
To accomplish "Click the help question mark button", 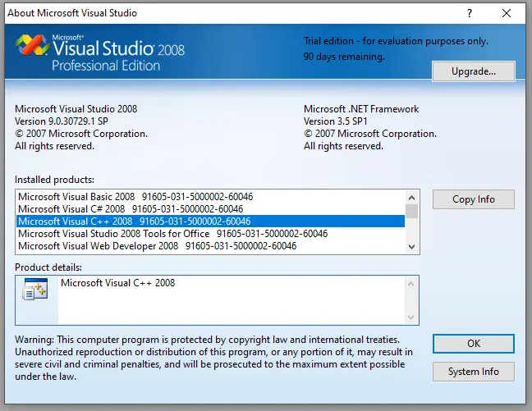I will (470, 13).
